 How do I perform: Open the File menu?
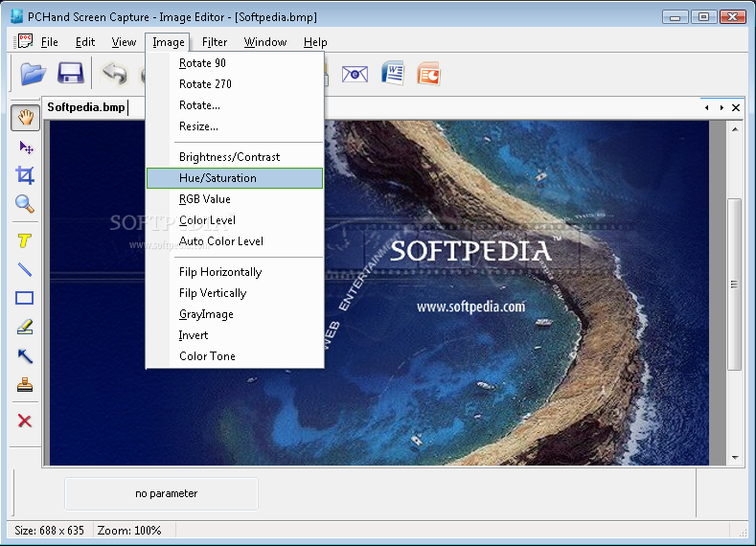pyautogui.click(x=49, y=42)
